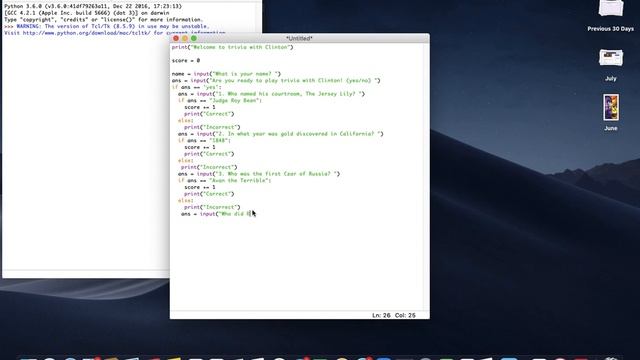Click the Jersey Lily question line
This screenshot has width=640, height=360.
[271, 94]
